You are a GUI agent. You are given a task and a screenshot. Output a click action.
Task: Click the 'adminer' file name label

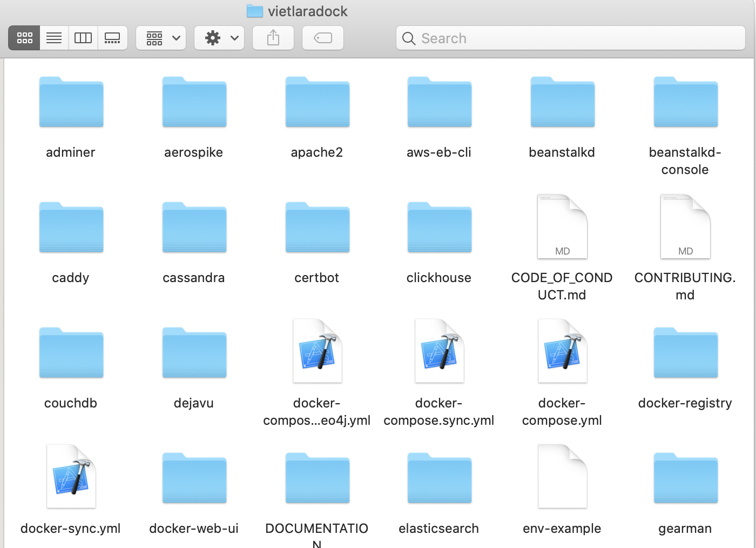(71, 152)
